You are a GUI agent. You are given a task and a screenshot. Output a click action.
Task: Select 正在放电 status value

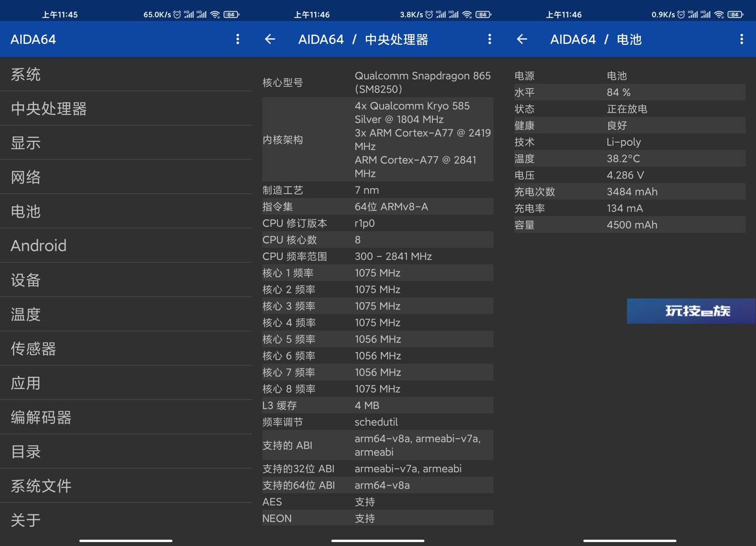click(626, 109)
